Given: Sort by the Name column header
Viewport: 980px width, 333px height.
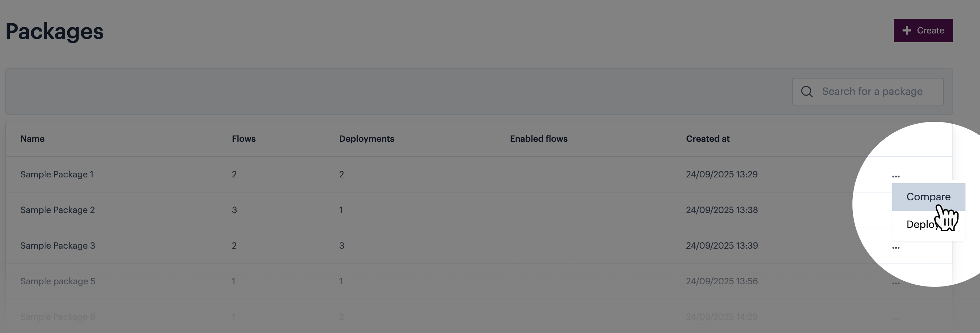Looking at the screenshot, I should coord(32,139).
